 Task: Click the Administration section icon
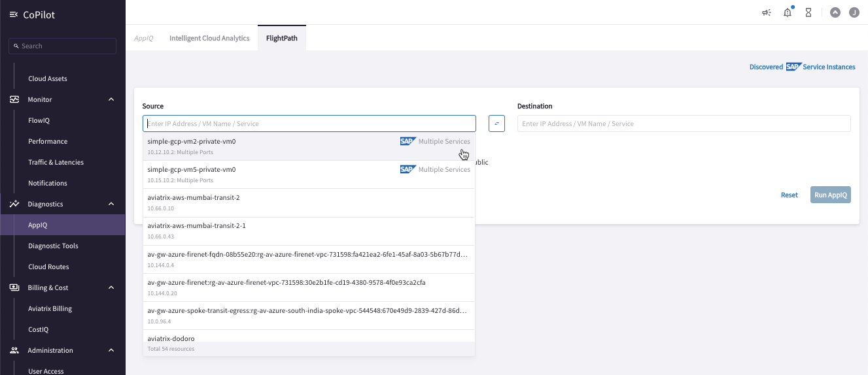pyautogui.click(x=14, y=350)
